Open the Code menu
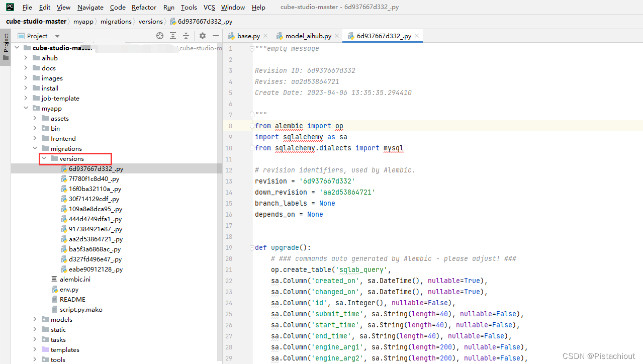The width and height of the screenshot is (643, 364). (x=118, y=7)
